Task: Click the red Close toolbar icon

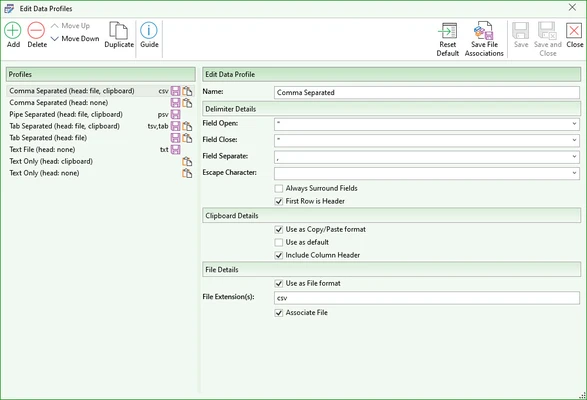Action: [574, 31]
